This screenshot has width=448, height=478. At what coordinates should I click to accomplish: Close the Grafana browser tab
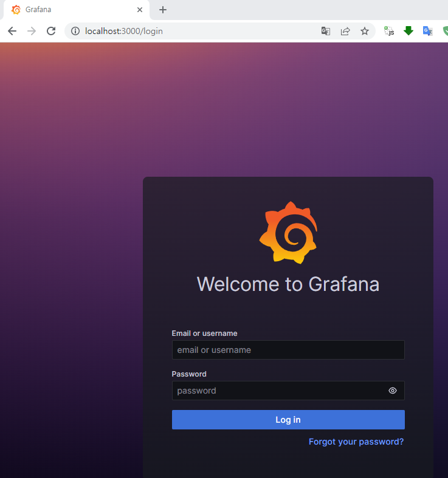click(140, 10)
